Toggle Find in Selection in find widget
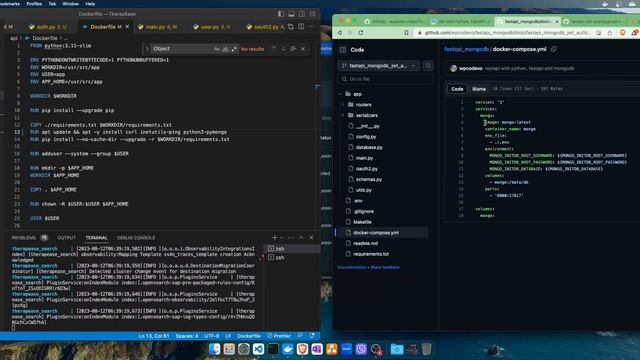This screenshot has height=360, width=640. (x=293, y=49)
